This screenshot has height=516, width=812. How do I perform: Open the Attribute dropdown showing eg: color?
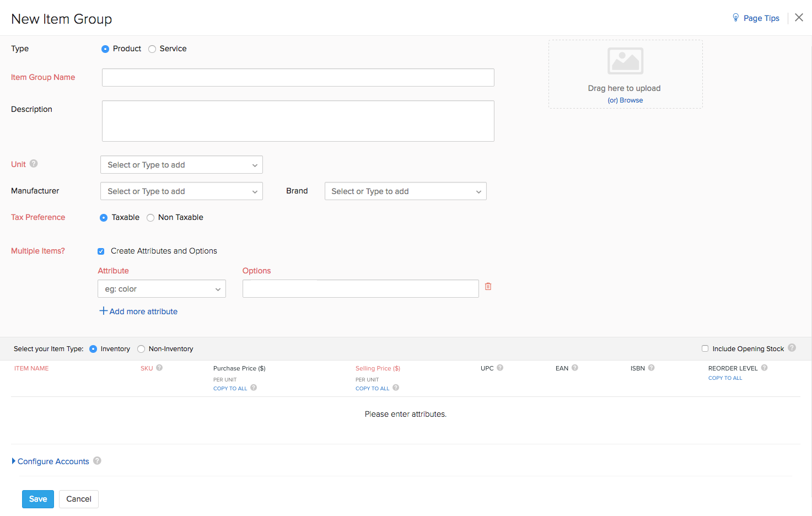coord(162,289)
